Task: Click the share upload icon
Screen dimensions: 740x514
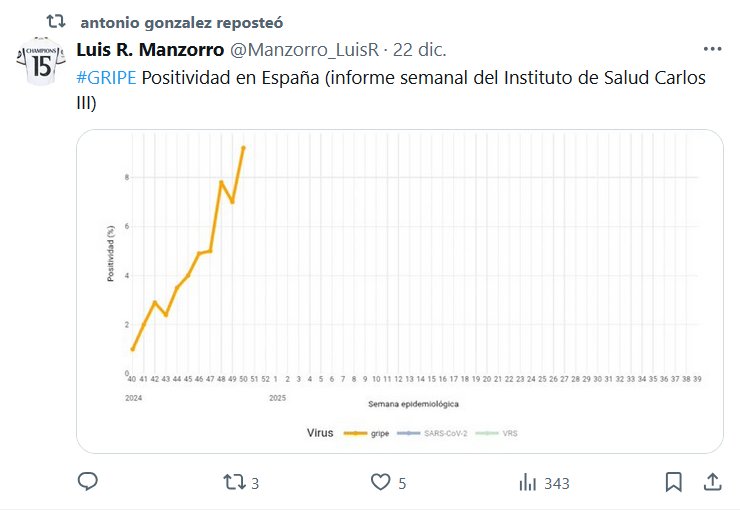Action: tap(712, 483)
